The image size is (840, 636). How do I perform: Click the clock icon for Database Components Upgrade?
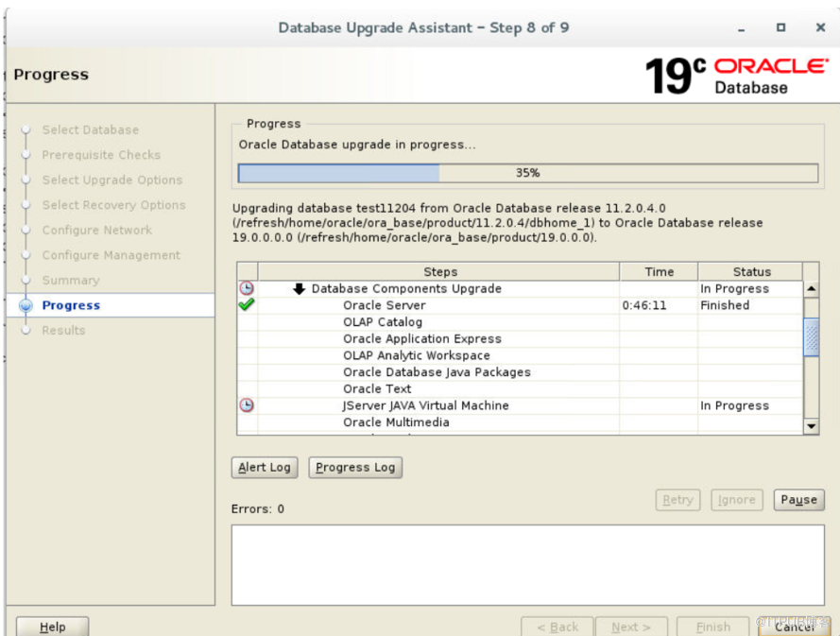click(247, 288)
